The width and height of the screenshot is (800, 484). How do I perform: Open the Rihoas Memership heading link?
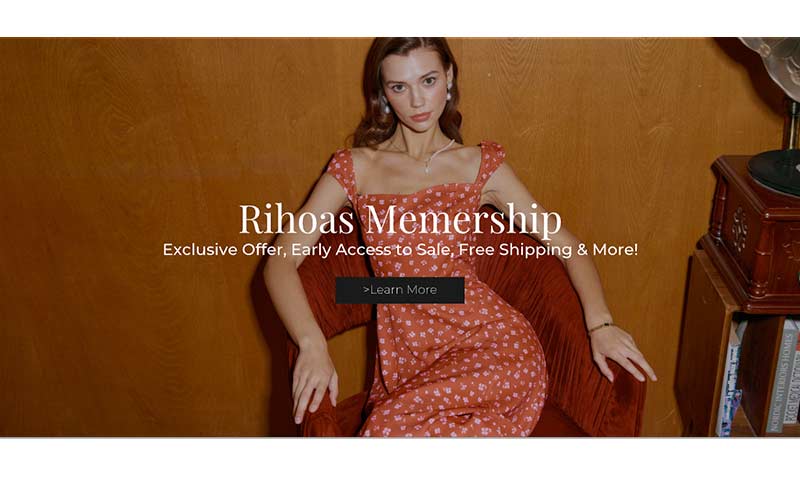coord(400,219)
